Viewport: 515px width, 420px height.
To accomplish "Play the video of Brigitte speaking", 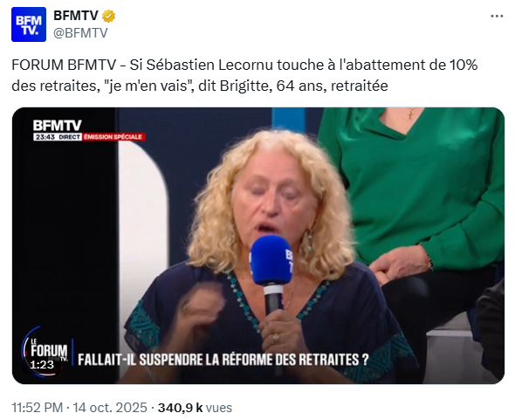I will tap(258, 245).
